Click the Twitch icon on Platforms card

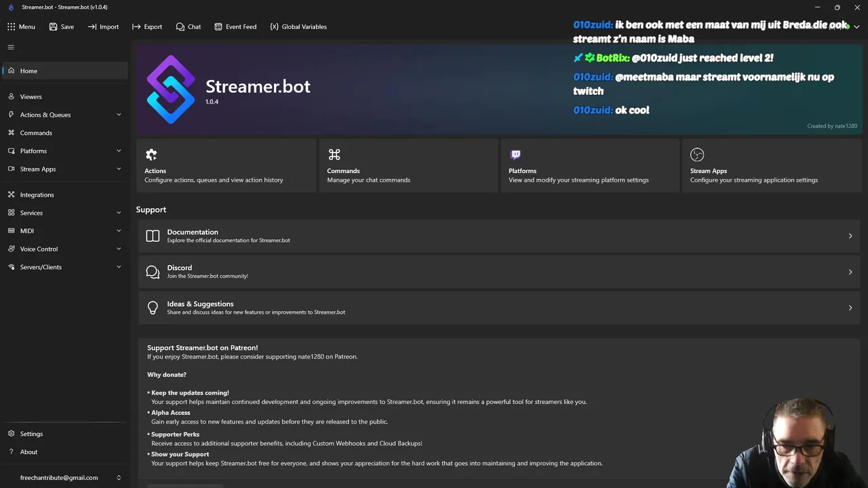tap(515, 155)
